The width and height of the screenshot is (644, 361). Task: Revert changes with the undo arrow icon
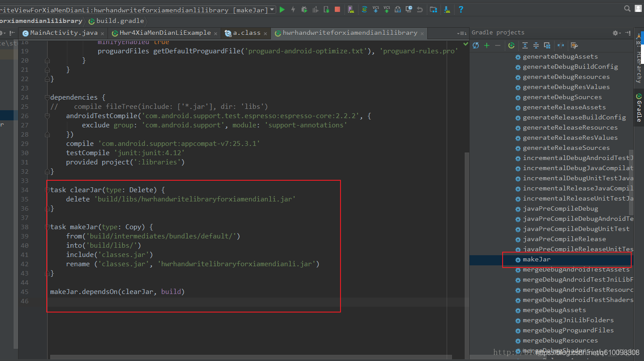pyautogui.click(x=420, y=9)
